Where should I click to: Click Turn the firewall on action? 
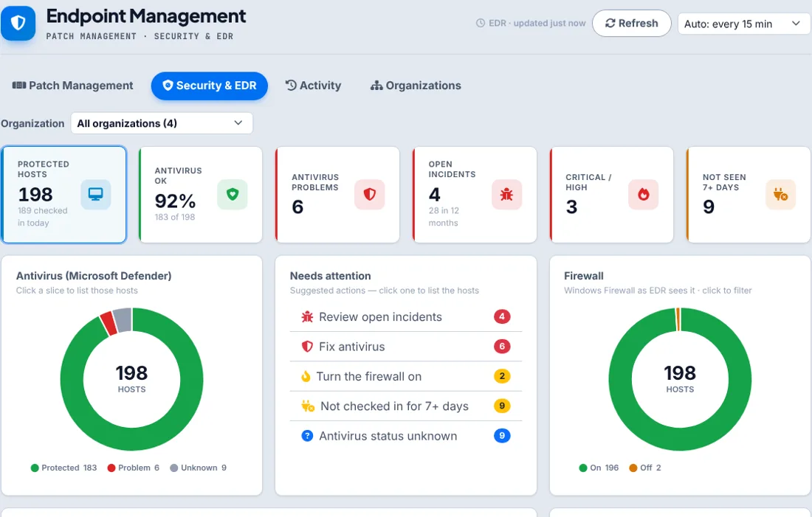point(405,376)
